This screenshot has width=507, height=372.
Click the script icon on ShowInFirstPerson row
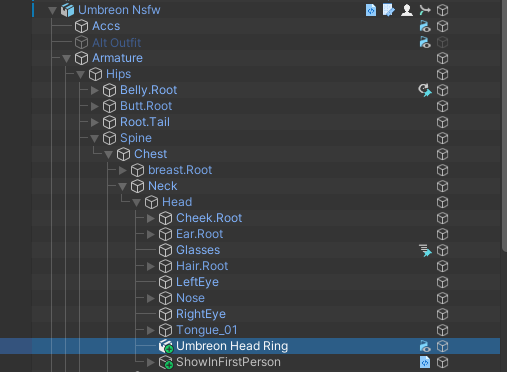[425, 362]
